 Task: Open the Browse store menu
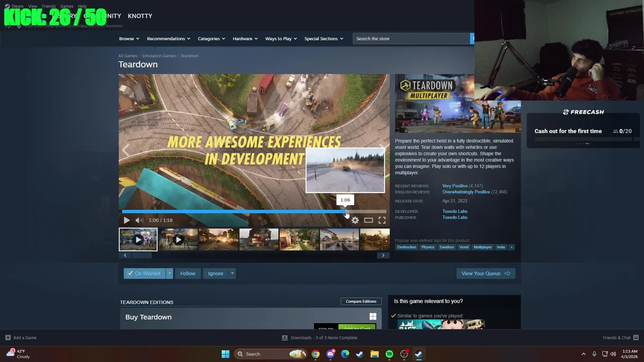[129, 39]
